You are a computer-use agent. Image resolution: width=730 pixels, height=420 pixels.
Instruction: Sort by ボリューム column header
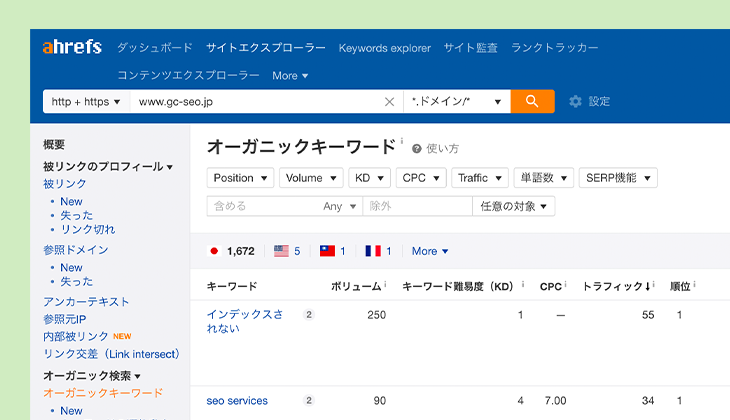356,286
